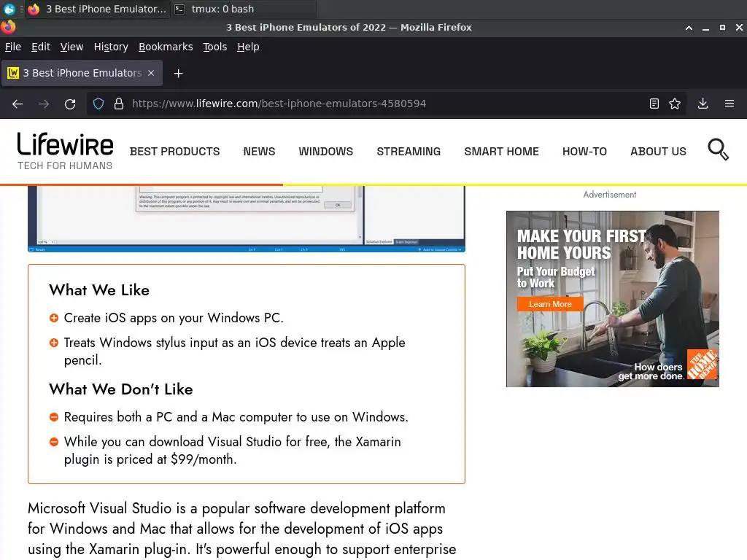Click the Lifewire logo
This screenshot has width=747, height=560.
65,144
